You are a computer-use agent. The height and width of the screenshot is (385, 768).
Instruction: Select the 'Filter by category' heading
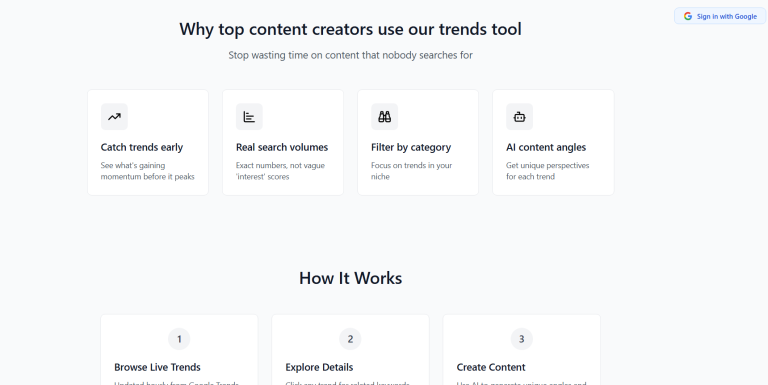point(411,147)
